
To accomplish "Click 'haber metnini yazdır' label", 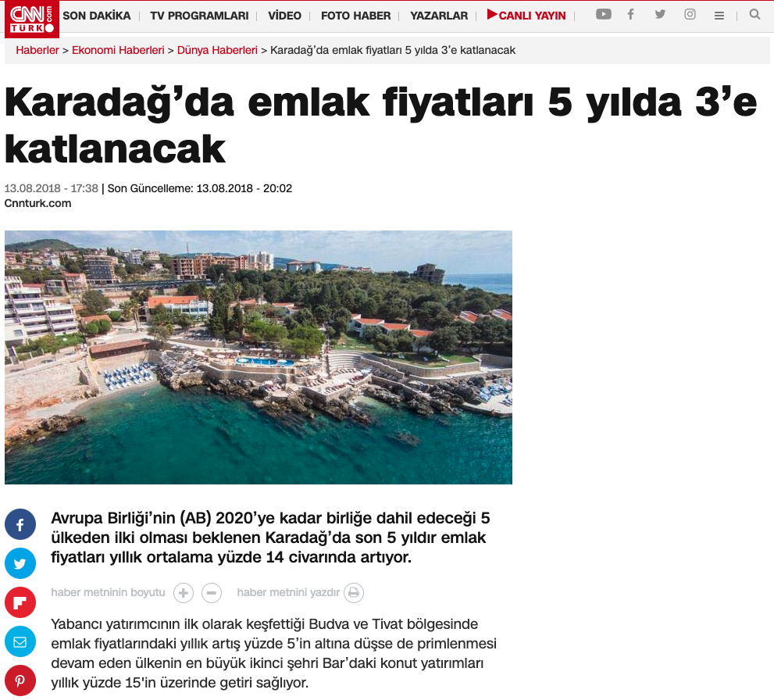I will 288,592.
